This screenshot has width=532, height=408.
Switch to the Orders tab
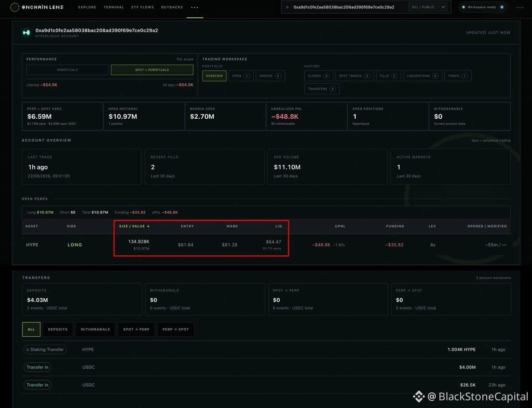(270, 76)
